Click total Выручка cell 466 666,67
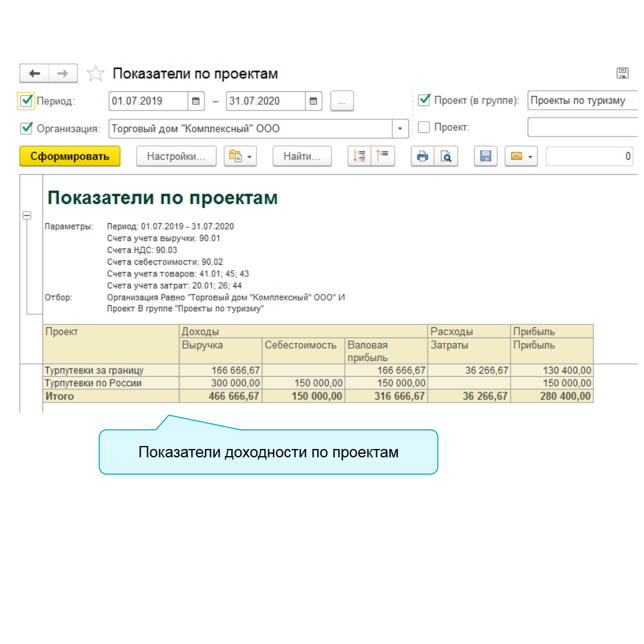The height and width of the screenshot is (644, 644). (x=221, y=397)
